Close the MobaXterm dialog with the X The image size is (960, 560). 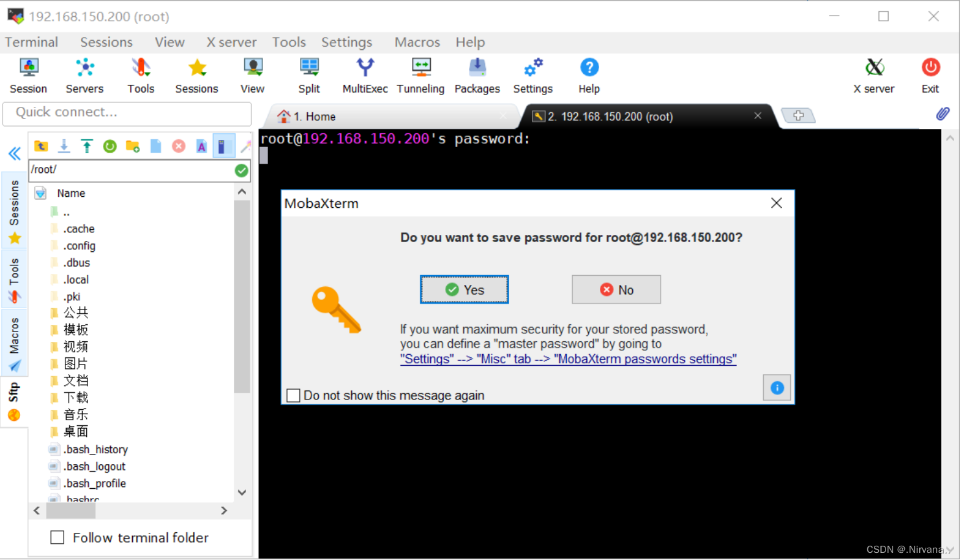click(777, 203)
